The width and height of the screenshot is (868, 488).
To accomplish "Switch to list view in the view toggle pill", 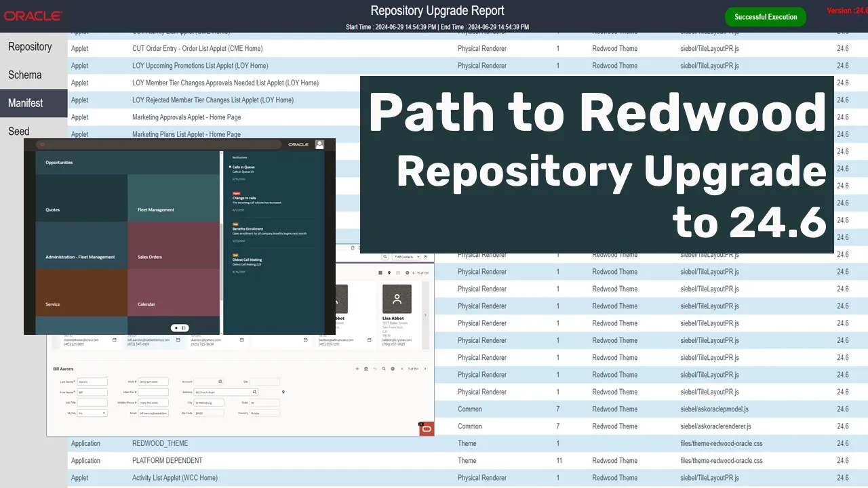I will click(184, 328).
